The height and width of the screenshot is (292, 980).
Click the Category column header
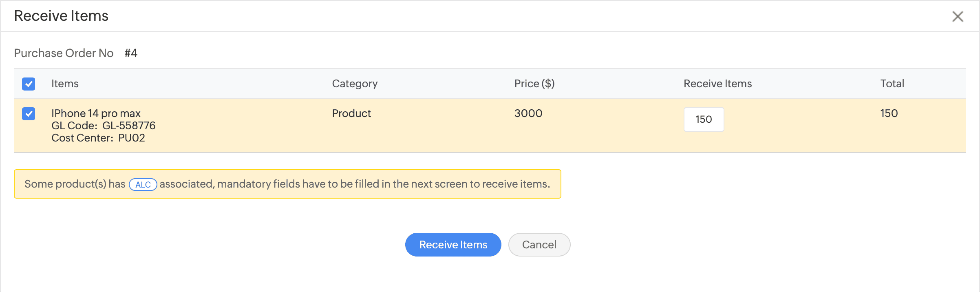click(x=355, y=84)
